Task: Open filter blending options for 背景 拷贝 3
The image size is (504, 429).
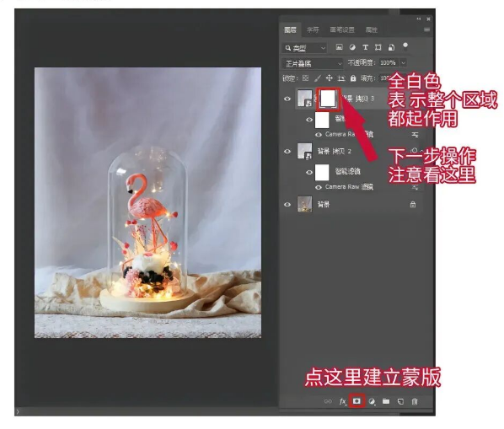Action: coord(416,135)
